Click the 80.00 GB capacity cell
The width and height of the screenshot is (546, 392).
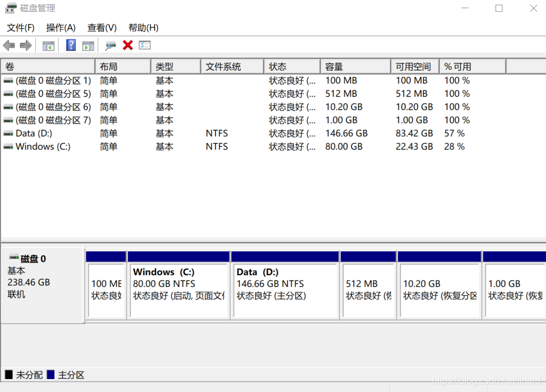click(x=344, y=147)
